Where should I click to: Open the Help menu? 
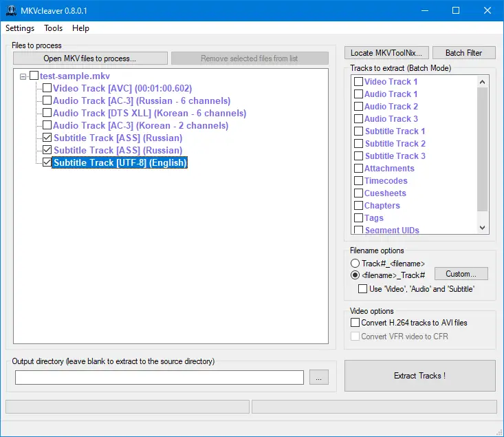[80, 28]
